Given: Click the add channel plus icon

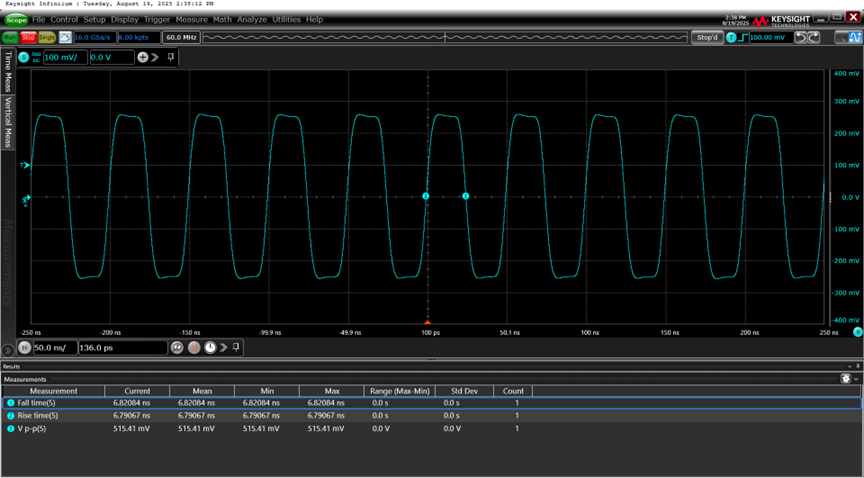Looking at the screenshot, I should 142,57.
